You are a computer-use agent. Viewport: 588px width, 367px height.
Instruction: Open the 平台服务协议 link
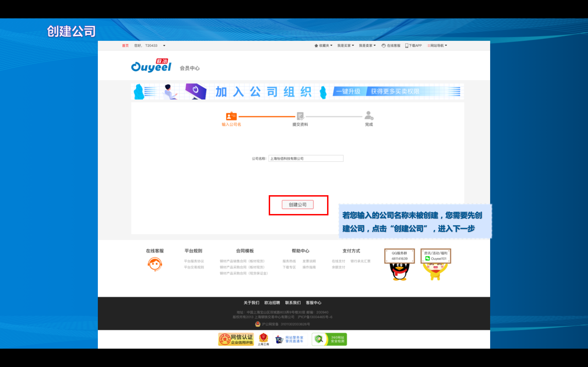click(194, 261)
